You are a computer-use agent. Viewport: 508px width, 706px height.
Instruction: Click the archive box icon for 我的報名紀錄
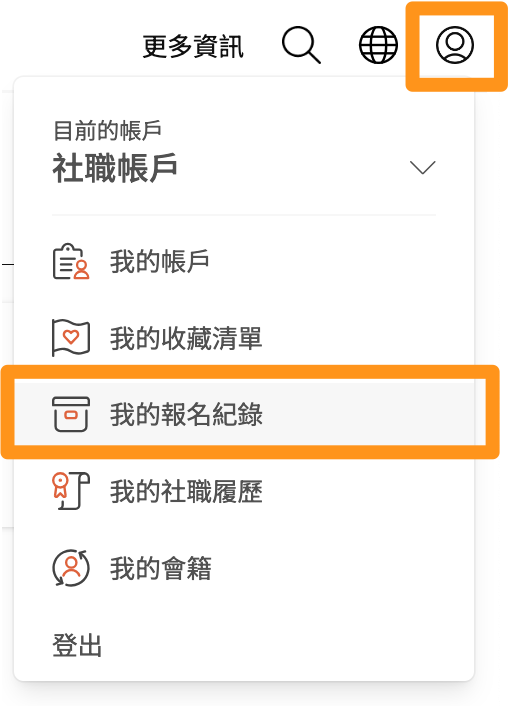tap(71, 414)
